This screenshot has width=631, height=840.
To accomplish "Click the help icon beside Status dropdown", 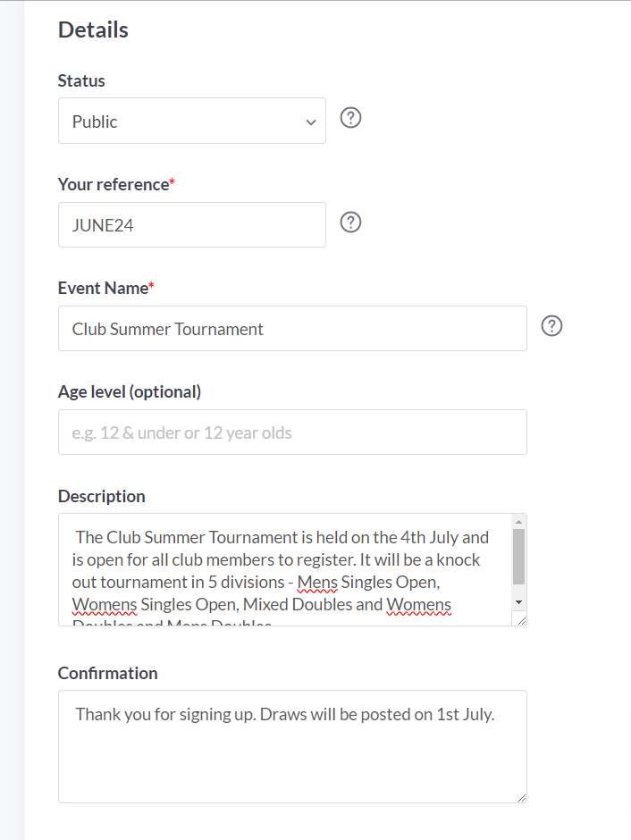I will pyautogui.click(x=351, y=118).
